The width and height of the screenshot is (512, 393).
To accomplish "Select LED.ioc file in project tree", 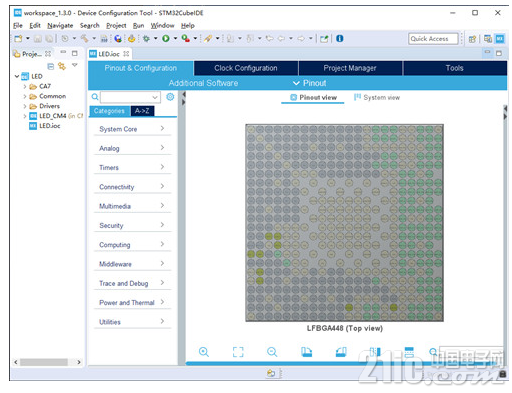I will 45,126.
